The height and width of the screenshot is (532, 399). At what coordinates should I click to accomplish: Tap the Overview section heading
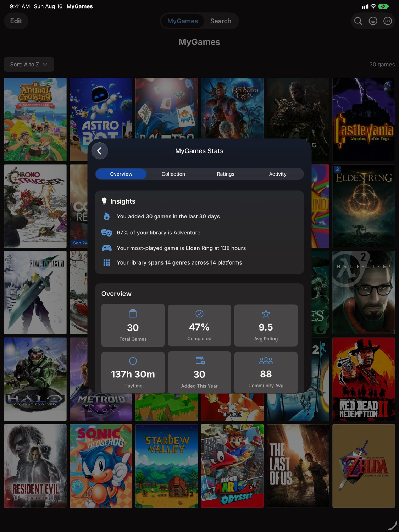[x=116, y=294]
